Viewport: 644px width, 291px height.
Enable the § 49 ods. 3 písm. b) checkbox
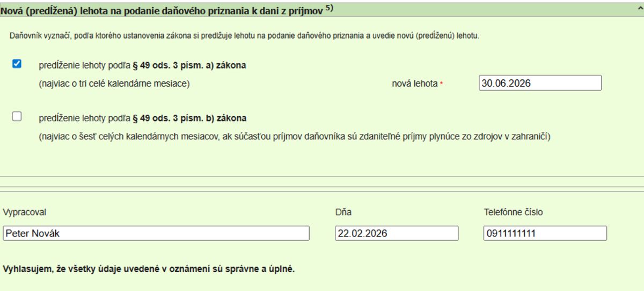click(x=17, y=116)
